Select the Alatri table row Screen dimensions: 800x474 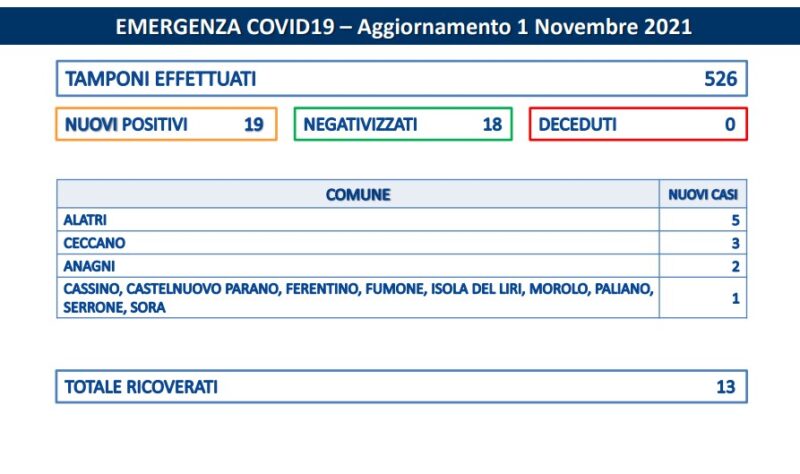pos(402,220)
